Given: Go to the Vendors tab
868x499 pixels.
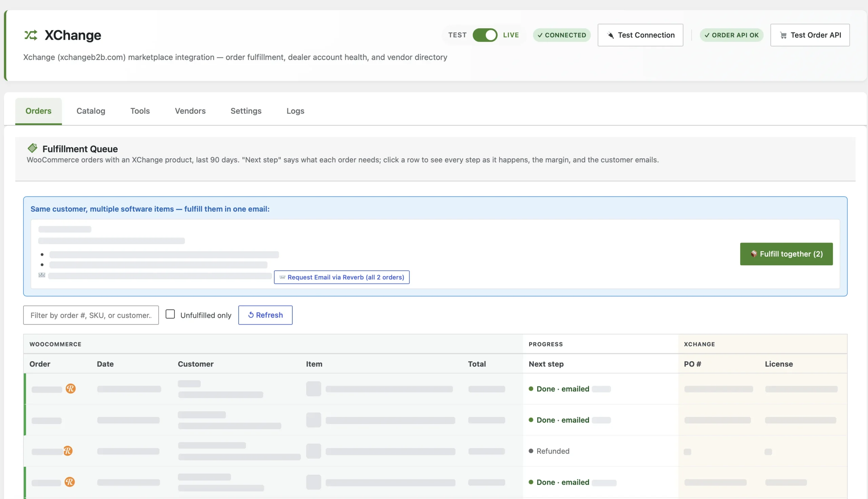Looking at the screenshot, I should (190, 111).
